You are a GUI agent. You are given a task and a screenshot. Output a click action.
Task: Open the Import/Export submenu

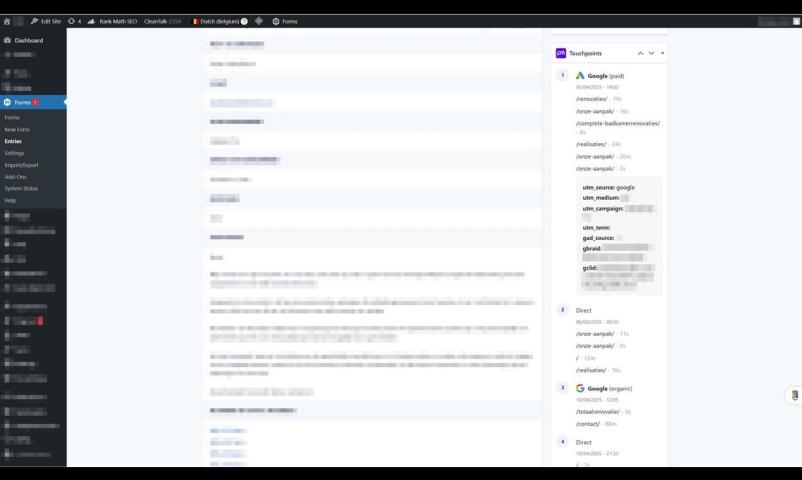click(21, 165)
